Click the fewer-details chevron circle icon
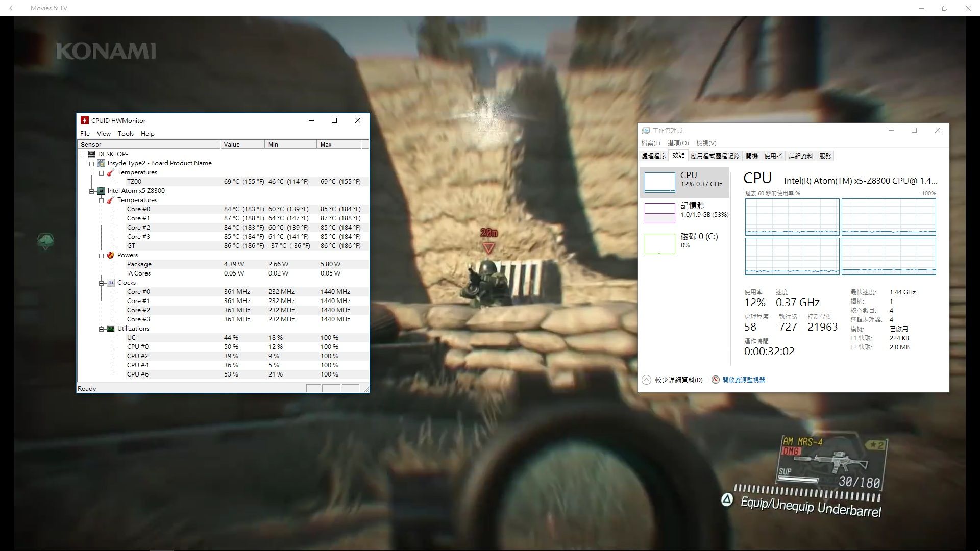Image resolution: width=980 pixels, height=551 pixels. tap(646, 380)
